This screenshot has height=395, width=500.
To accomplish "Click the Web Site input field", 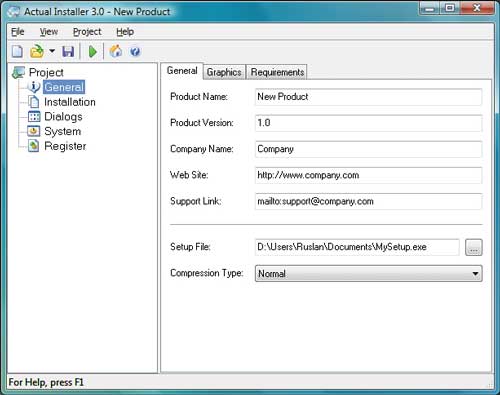I will (368, 175).
